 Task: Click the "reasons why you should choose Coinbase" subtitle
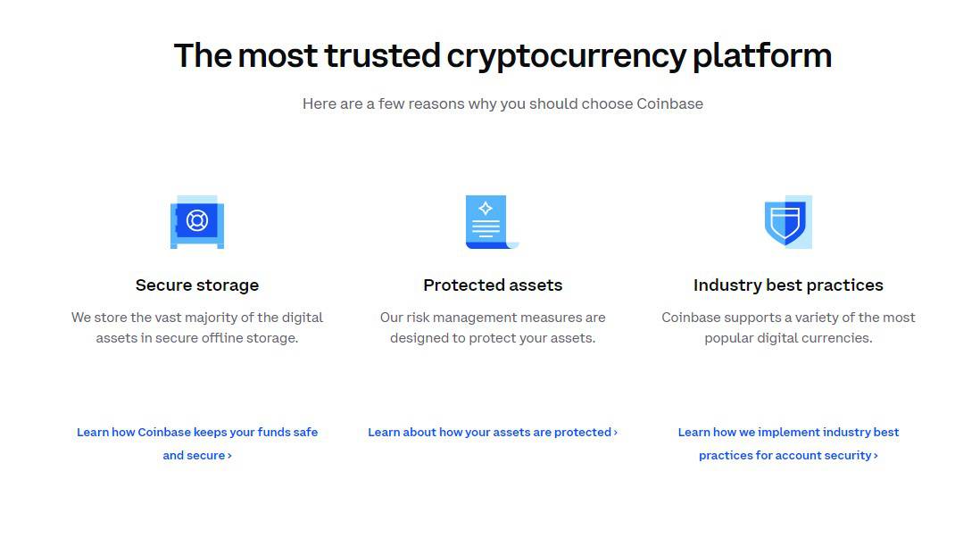pyautogui.click(x=502, y=103)
